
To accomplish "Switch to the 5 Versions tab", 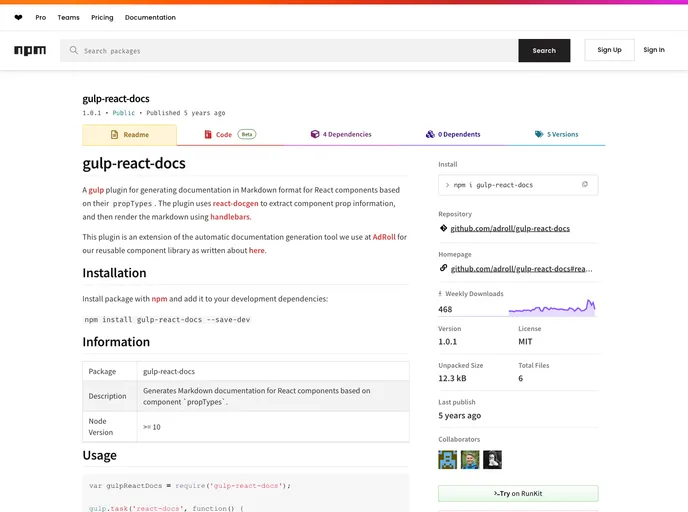I will point(556,135).
